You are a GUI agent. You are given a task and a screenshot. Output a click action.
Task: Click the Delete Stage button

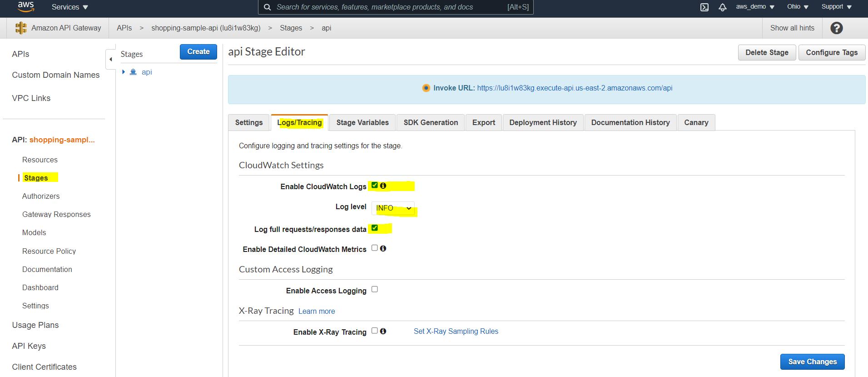pyautogui.click(x=767, y=52)
